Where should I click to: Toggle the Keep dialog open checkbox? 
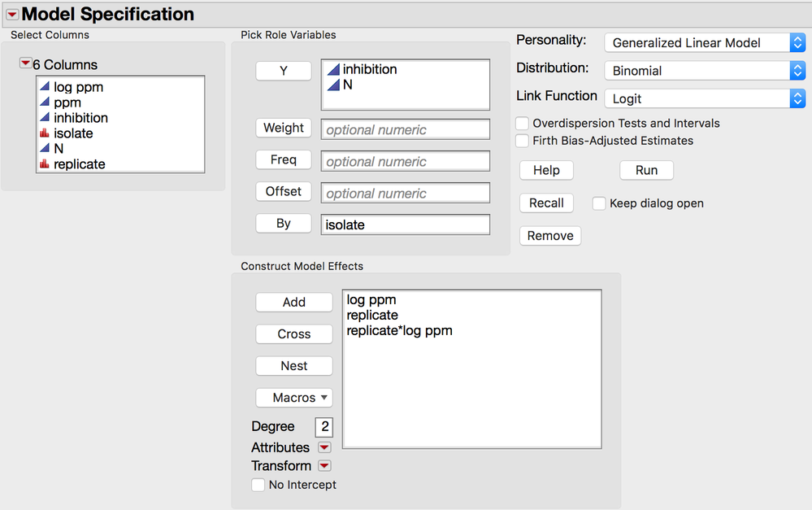[x=599, y=203]
